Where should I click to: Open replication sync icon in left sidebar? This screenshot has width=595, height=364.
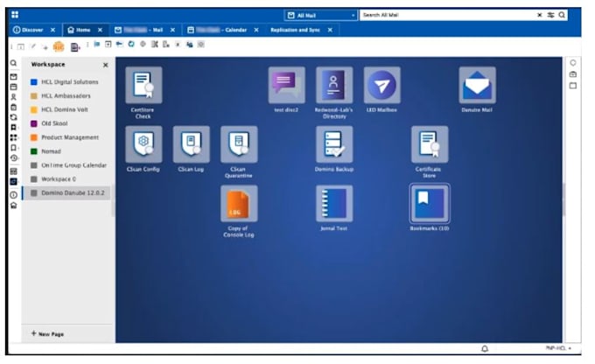pyautogui.click(x=14, y=117)
